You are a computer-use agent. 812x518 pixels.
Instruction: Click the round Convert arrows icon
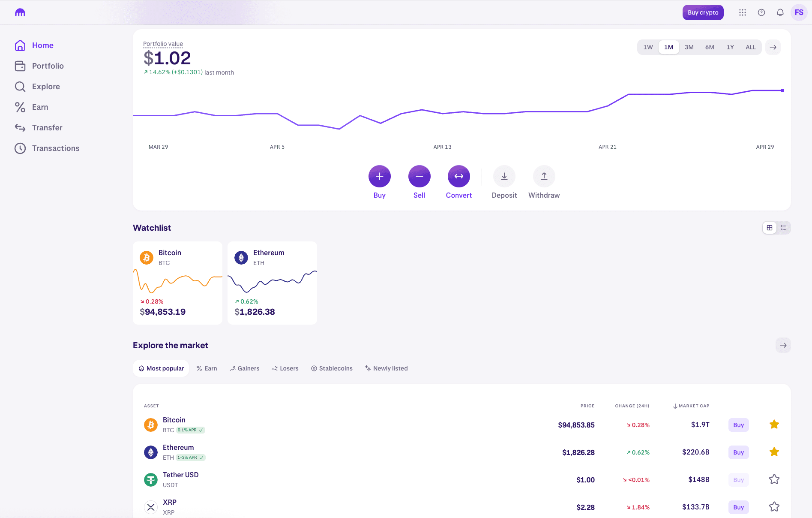coord(459,176)
